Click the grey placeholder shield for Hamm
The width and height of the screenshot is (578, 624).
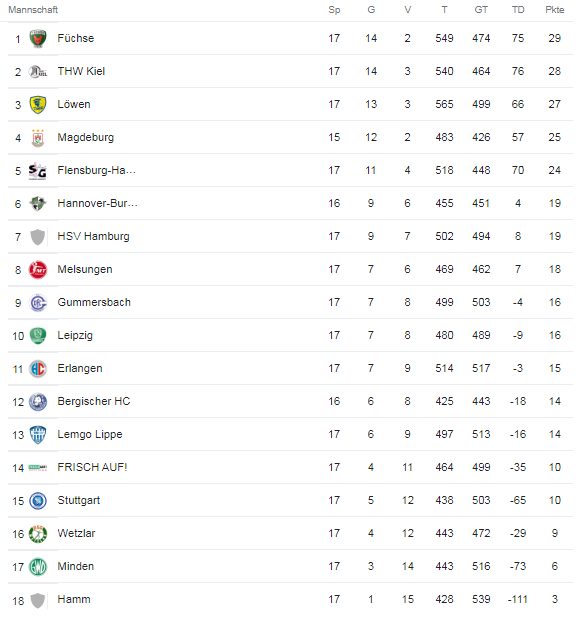38,600
